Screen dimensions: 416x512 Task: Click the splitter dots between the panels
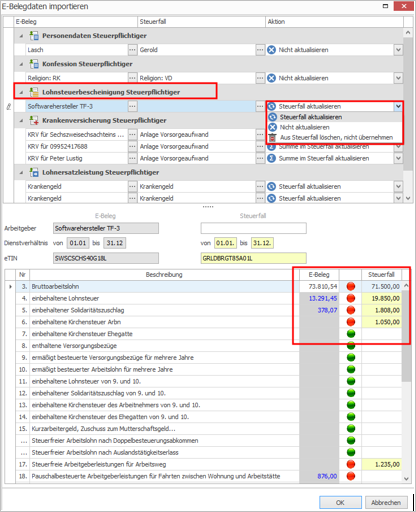click(208, 207)
